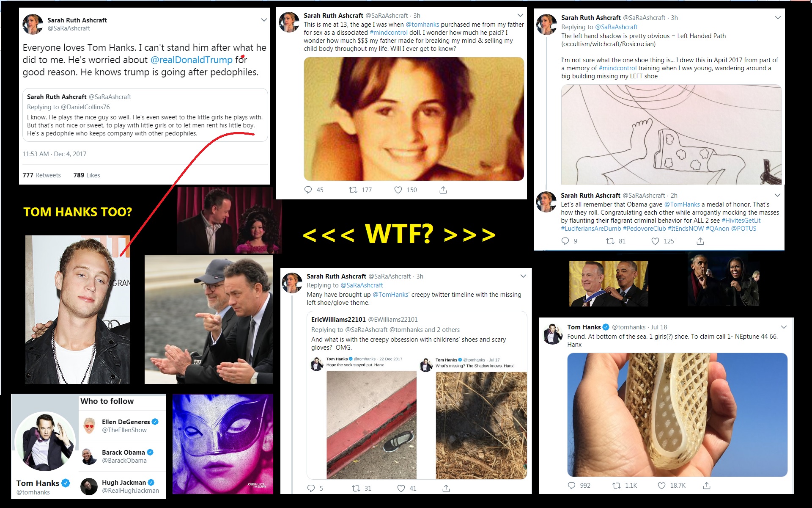Expand chevron on Tom Hanks Jul 18 tweet
This screenshot has height=508, width=812.
[x=784, y=327]
